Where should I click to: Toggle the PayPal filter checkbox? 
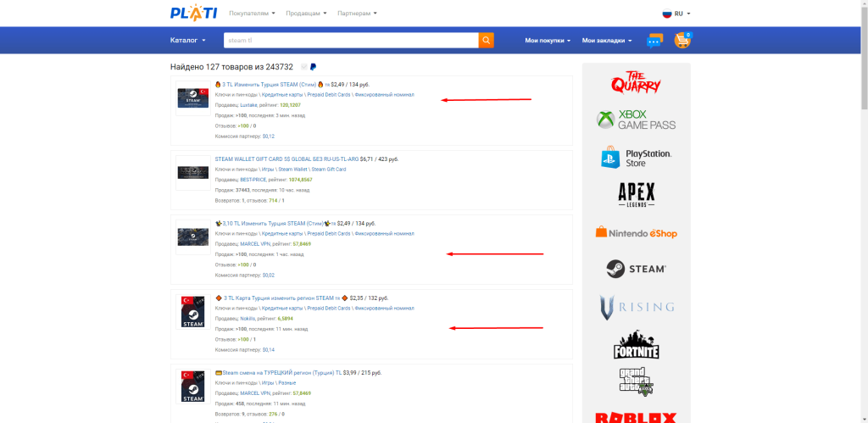tap(304, 67)
